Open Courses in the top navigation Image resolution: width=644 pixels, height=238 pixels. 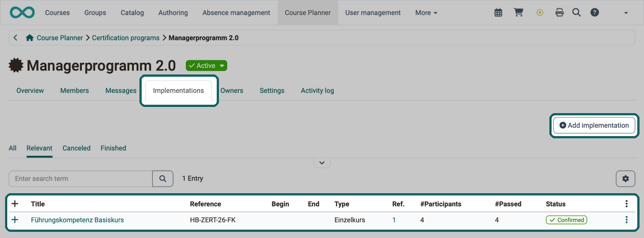(x=57, y=13)
